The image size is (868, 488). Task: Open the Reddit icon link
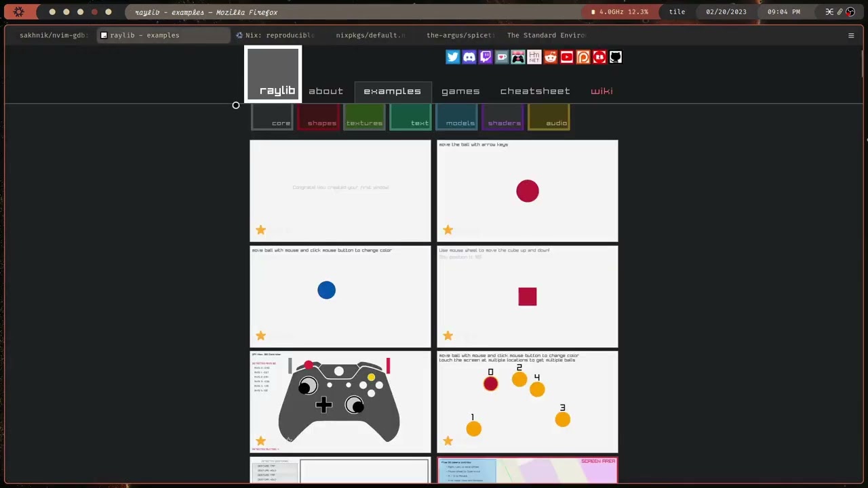click(x=550, y=57)
